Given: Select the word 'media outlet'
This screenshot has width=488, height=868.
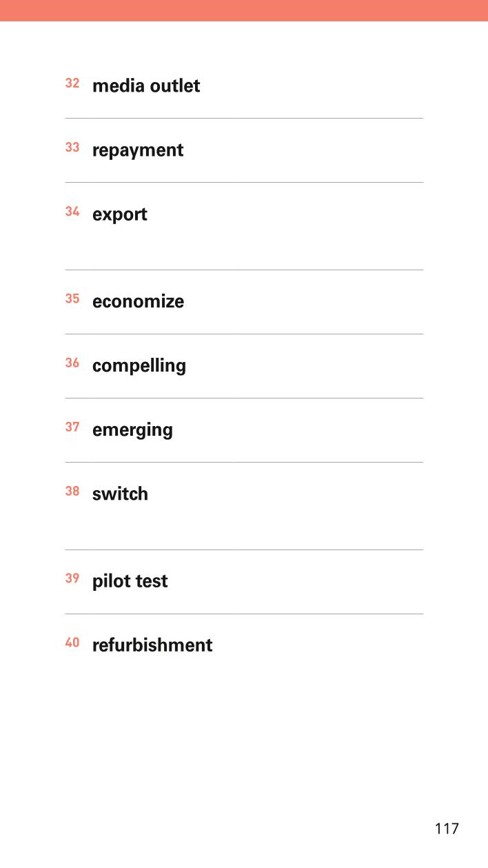Looking at the screenshot, I should (146, 86).
